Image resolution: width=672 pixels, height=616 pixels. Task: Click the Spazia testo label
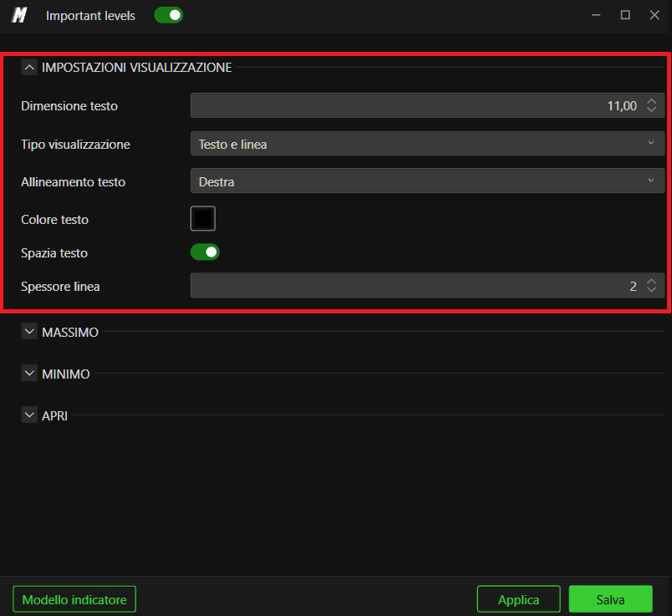54,253
